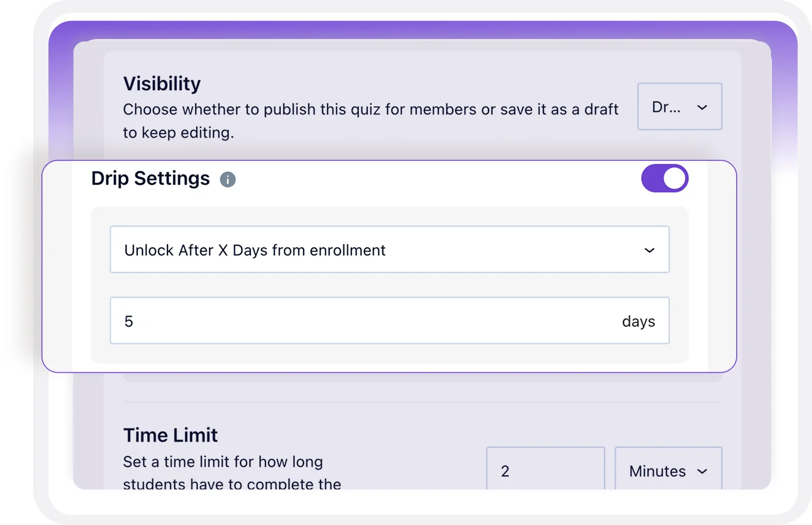The image size is (812, 525).
Task: Click the white knob on Drip Settings toggle
Action: point(675,178)
